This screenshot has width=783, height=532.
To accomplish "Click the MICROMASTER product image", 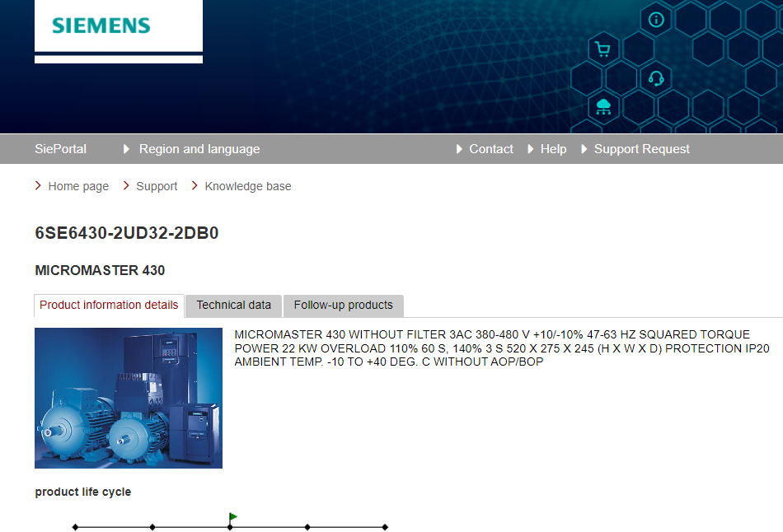I will [x=129, y=398].
